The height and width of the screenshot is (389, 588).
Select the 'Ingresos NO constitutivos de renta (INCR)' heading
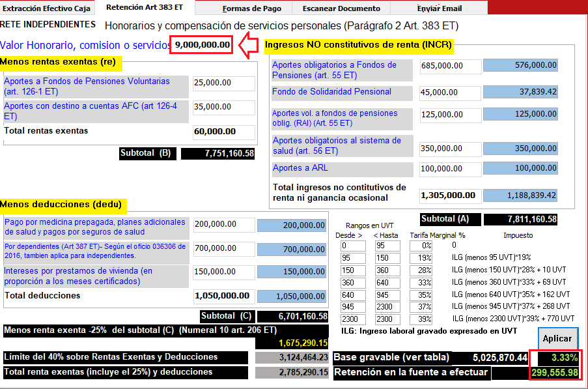(x=358, y=45)
